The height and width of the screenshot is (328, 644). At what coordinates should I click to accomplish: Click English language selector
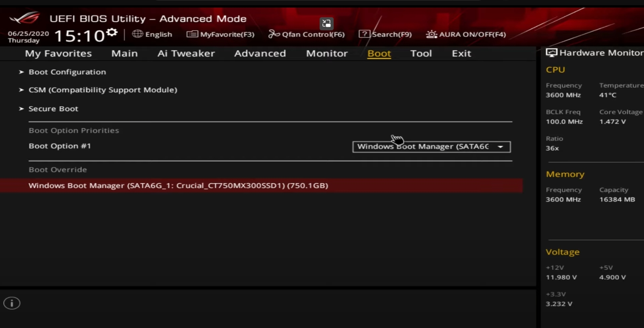click(158, 34)
